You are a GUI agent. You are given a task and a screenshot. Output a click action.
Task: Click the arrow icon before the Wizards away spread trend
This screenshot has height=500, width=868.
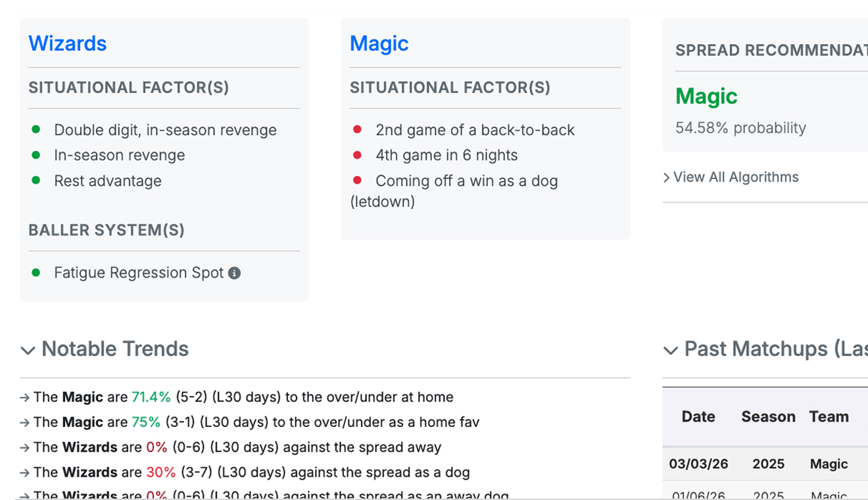point(24,447)
